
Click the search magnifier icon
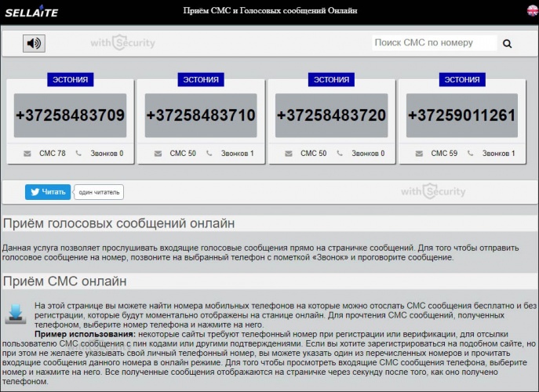click(507, 44)
